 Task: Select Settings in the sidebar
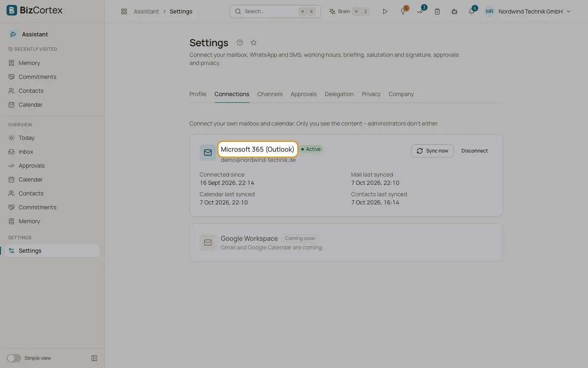tap(52, 251)
